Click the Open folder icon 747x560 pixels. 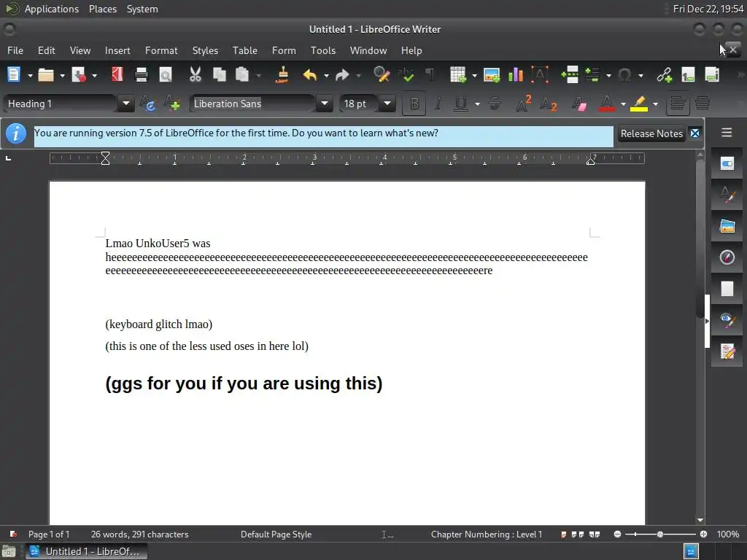click(46, 75)
